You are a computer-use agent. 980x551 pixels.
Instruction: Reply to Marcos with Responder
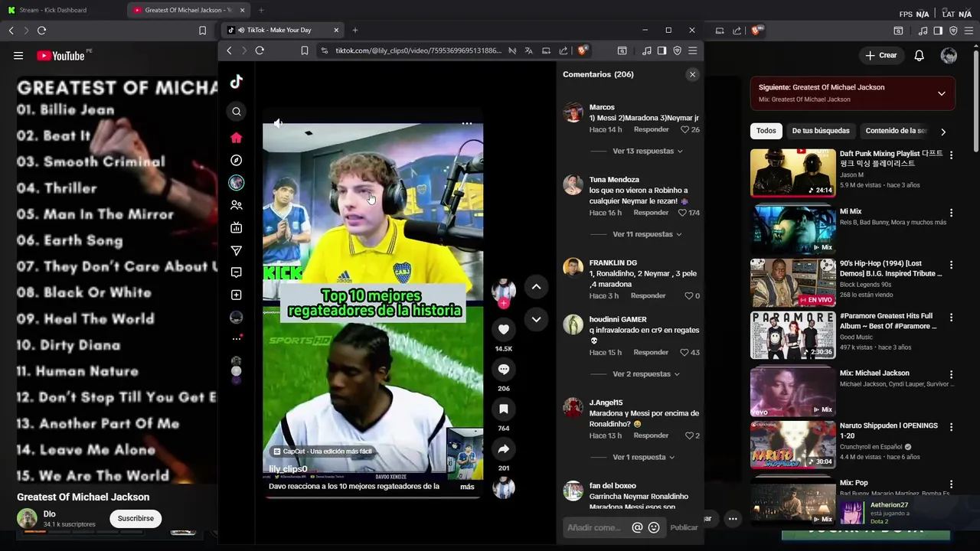(x=652, y=129)
